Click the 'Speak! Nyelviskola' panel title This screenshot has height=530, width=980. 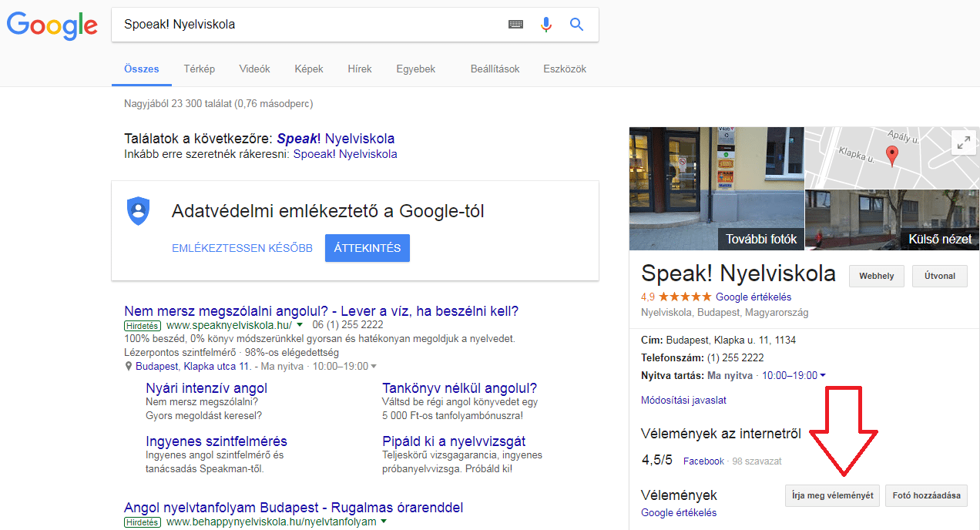tap(738, 273)
